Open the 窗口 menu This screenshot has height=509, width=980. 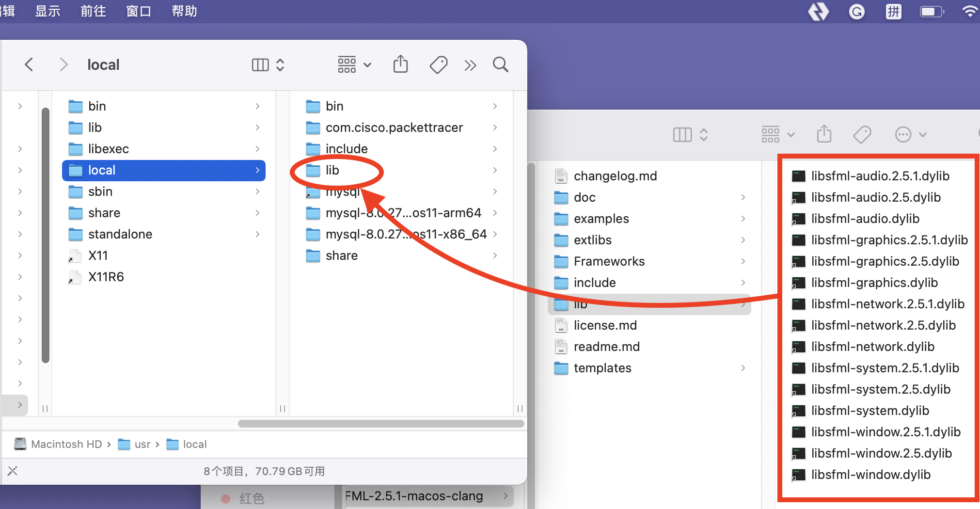point(139,11)
